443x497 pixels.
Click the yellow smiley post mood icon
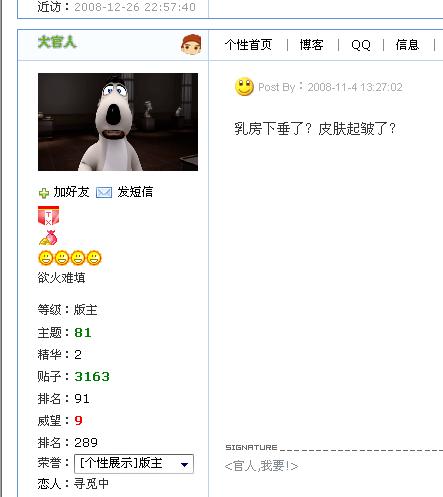(x=244, y=87)
